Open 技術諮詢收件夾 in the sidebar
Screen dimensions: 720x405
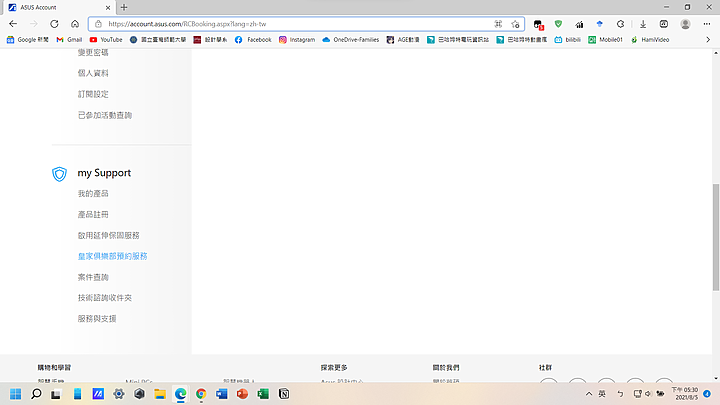105,298
